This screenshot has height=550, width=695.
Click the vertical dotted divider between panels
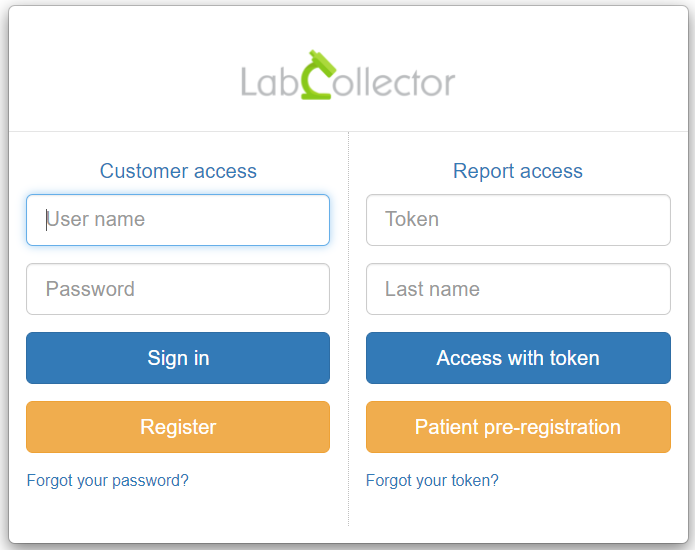[348, 329]
